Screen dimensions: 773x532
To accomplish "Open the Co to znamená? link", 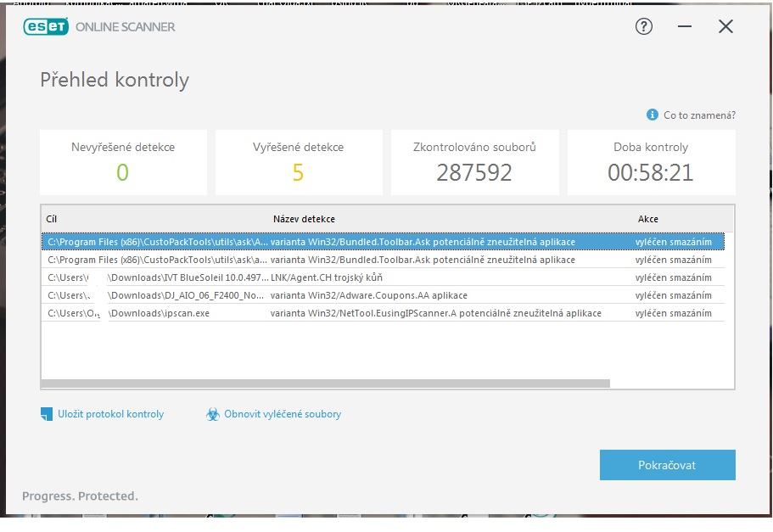I will 699,115.
